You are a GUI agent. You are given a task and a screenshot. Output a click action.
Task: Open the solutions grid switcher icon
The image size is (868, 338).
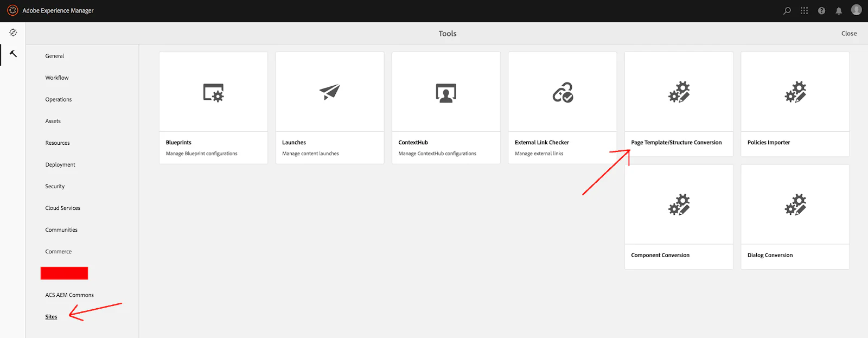tap(804, 11)
